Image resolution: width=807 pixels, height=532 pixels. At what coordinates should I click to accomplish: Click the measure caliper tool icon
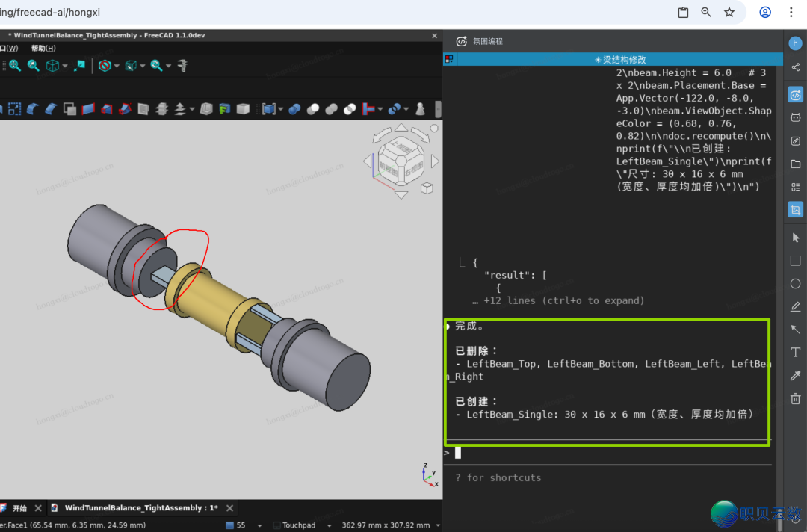(x=182, y=66)
